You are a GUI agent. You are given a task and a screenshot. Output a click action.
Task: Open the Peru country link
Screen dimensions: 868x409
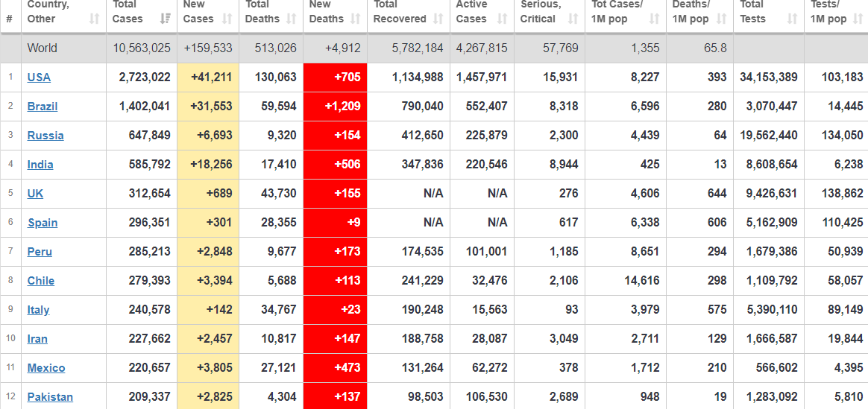point(40,252)
